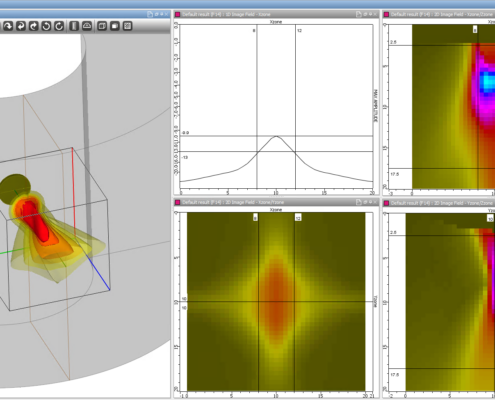The height and width of the screenshot is (400, 495).
Task: Rotate 3D view counterclockwise with circular arrow icon
Action: tap(46, 26)
